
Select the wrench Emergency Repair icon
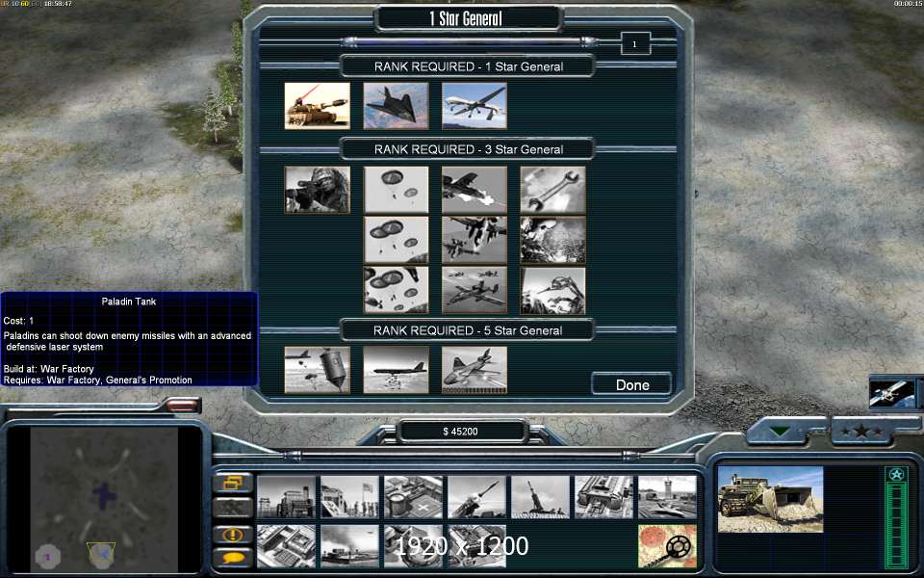552,190
